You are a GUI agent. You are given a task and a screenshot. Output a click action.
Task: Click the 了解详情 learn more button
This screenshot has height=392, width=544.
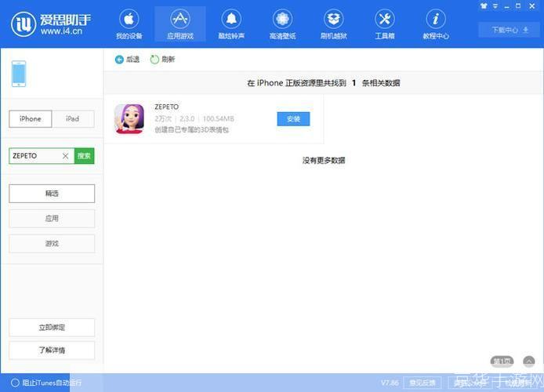coord(52,350)
